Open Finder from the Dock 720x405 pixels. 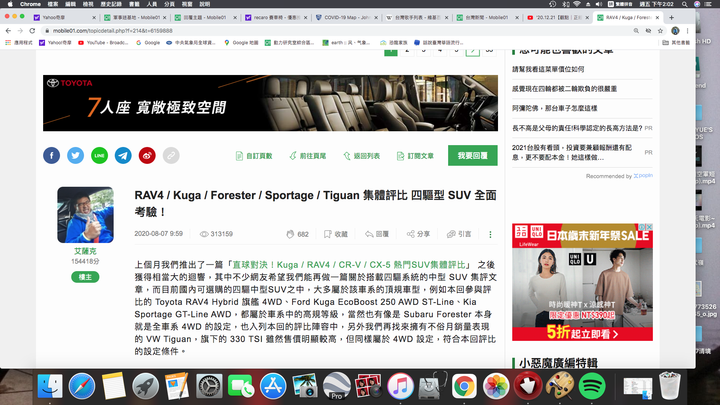point(50,386)
